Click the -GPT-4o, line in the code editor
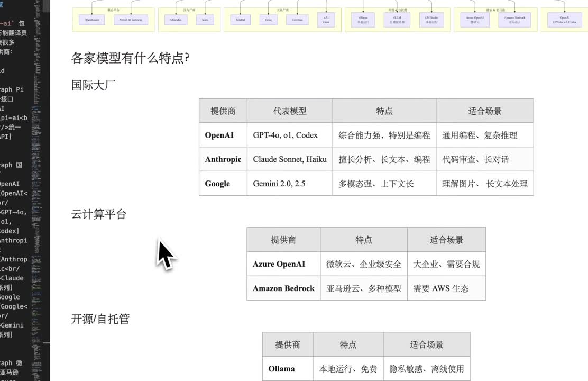 [x=13, y=212]
